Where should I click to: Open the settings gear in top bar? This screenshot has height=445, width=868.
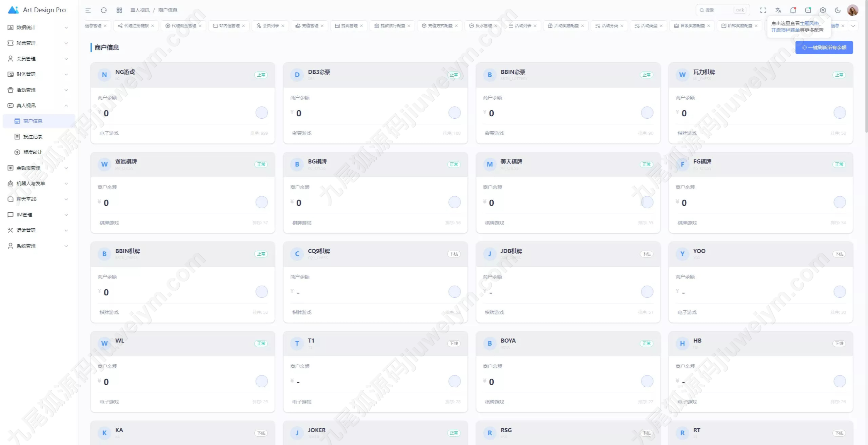pos(823,10)
